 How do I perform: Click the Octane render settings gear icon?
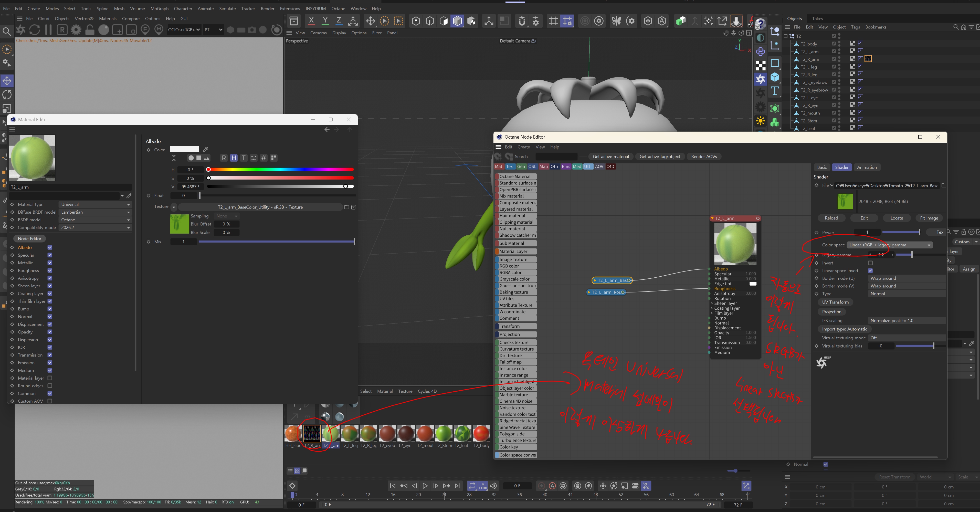[76, 30]
